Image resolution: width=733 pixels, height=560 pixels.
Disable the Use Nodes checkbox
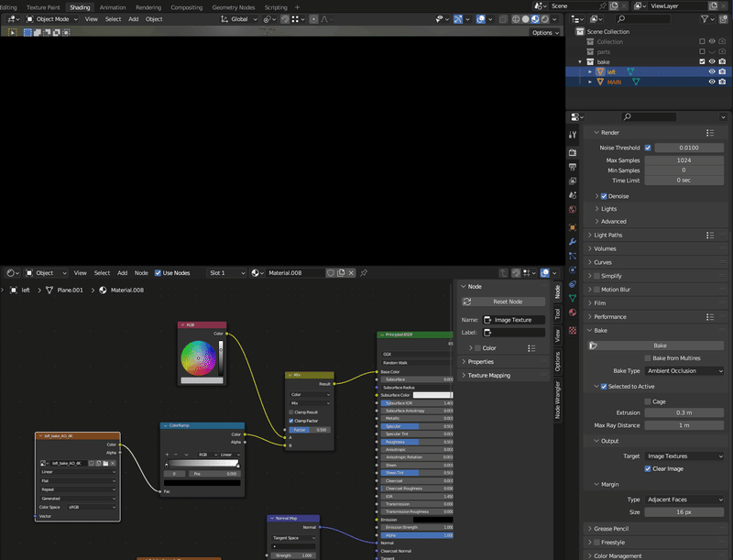159,272
